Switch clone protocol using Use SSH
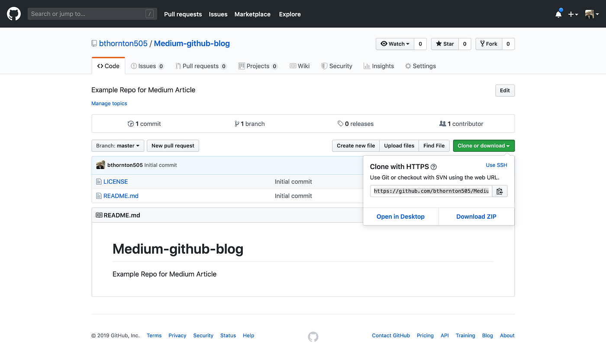The width and height of the screenshot is (606, 364). pos(496,165)
